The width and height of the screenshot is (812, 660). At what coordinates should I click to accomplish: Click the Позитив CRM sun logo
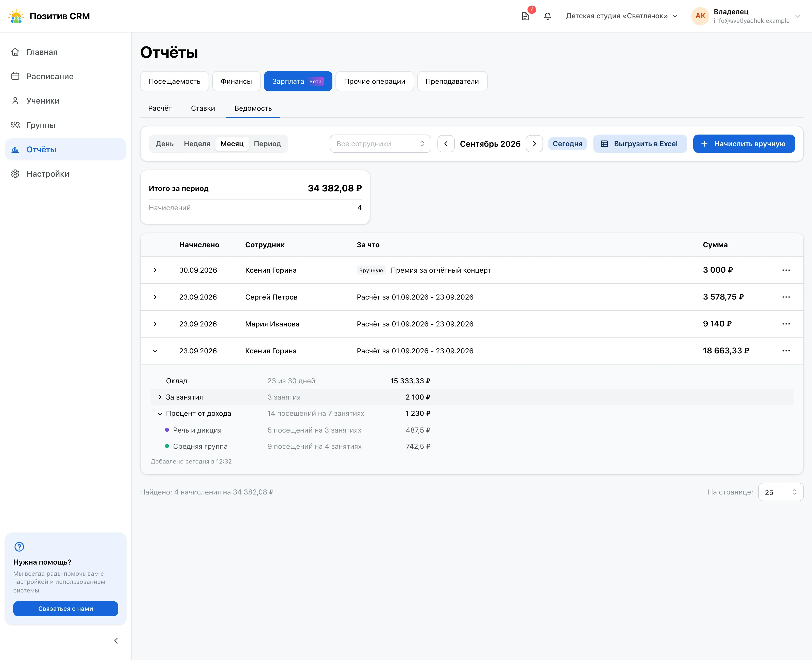pos(16,16)
